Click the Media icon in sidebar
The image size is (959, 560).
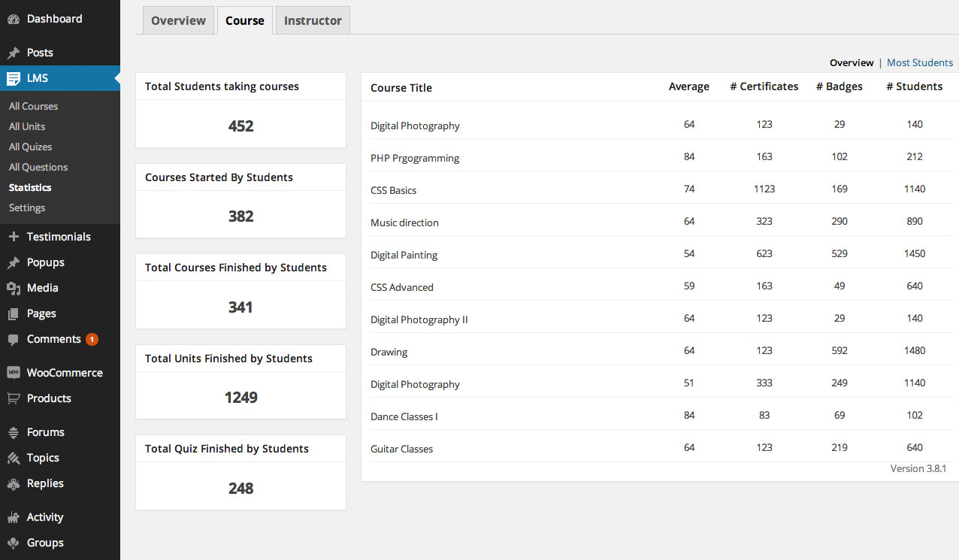14,288
